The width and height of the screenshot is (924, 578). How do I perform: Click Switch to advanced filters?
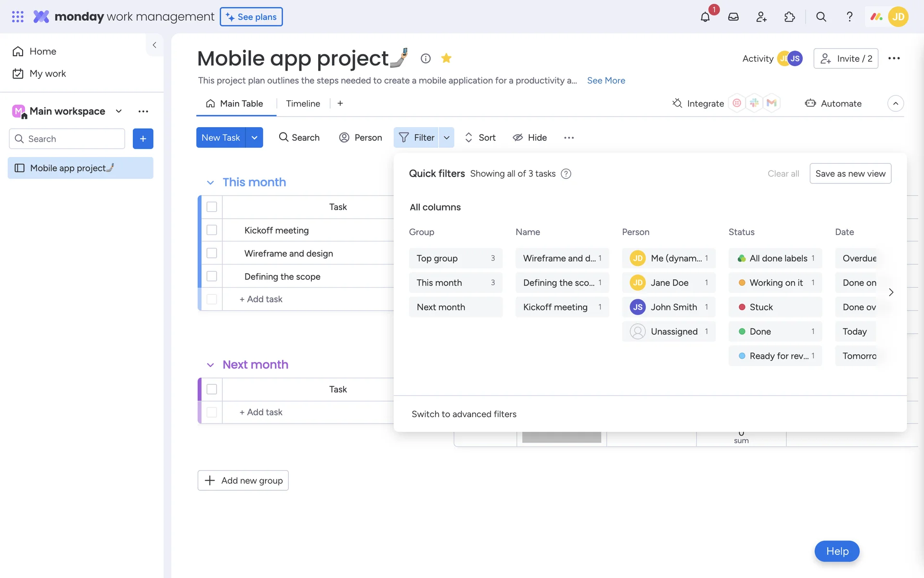pyautogui.click(x=463, y=414)
